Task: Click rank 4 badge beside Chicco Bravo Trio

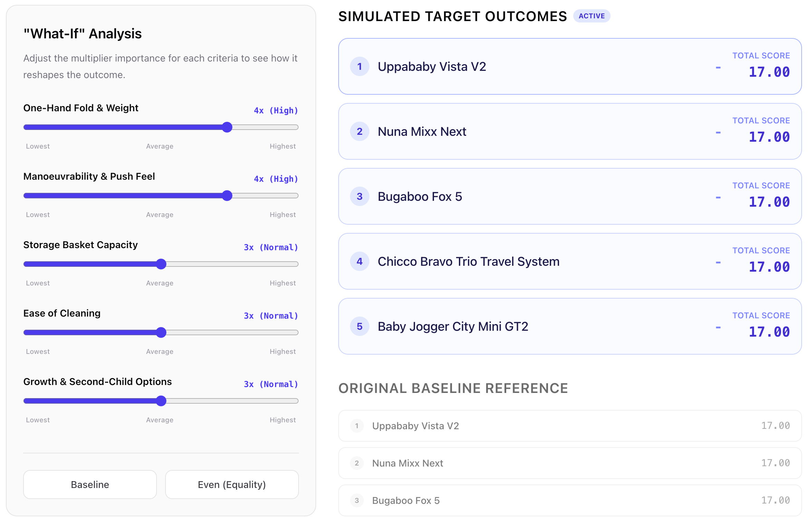Action: [360, 261]
